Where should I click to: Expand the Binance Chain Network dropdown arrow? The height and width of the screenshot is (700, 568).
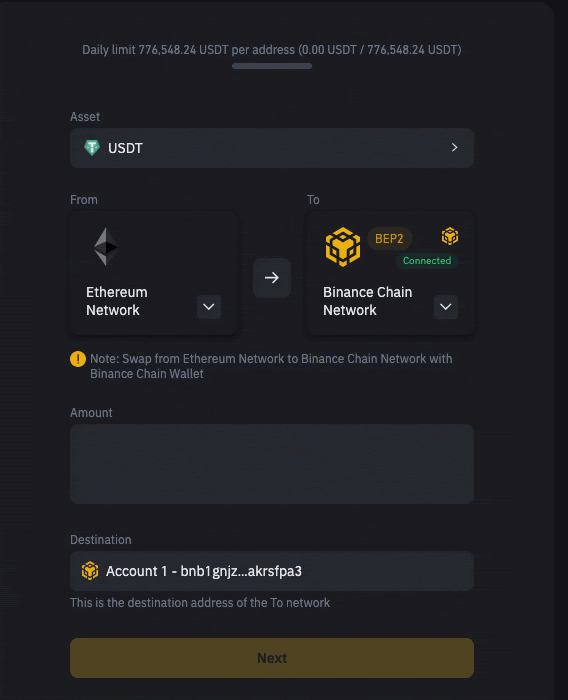point(446,307)
